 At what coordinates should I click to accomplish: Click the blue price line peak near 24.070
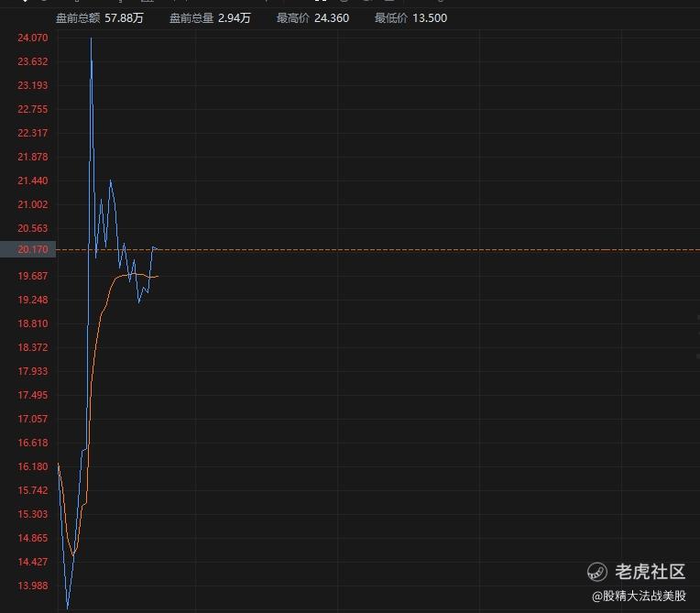pos(91,38)
